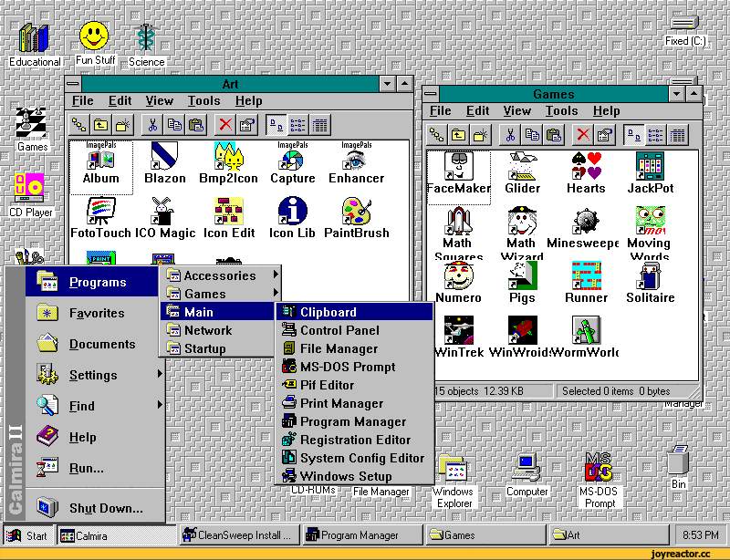Select the Bin icon on the desktop
730x560 pixels.
678,467
